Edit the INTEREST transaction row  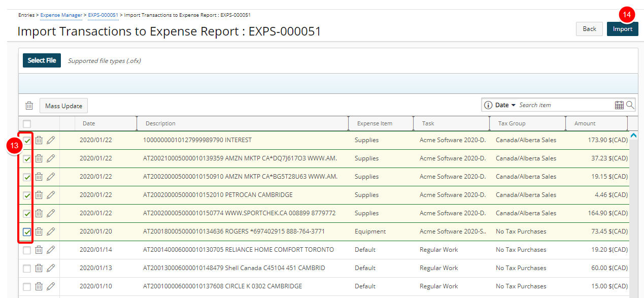(51, 140)
